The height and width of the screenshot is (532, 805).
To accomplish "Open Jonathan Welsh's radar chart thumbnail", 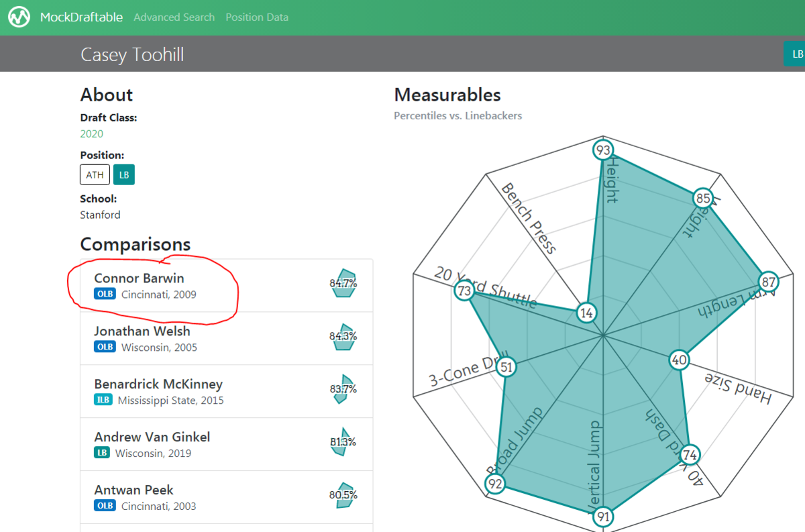I will [x=343, y=337].
